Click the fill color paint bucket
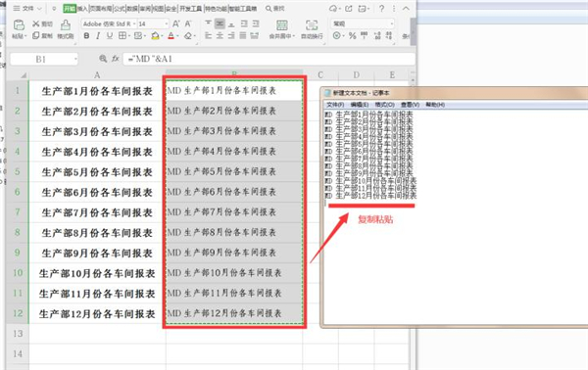The width and height of the screenshot is (588, 370). pyautogui.click(x=155, y=36)
